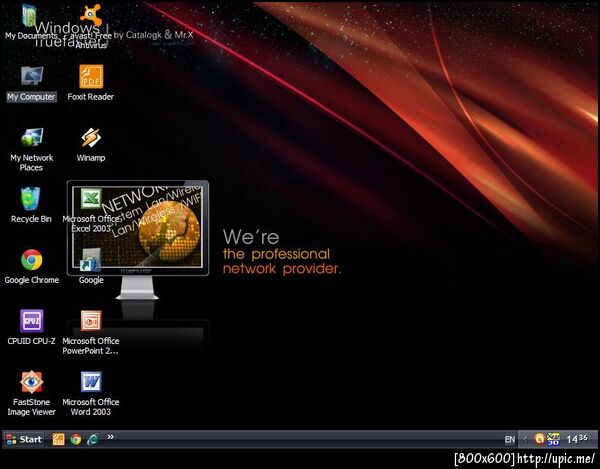Launch Winamp from the desktop

pyautogui.click(x=91, y=145)
